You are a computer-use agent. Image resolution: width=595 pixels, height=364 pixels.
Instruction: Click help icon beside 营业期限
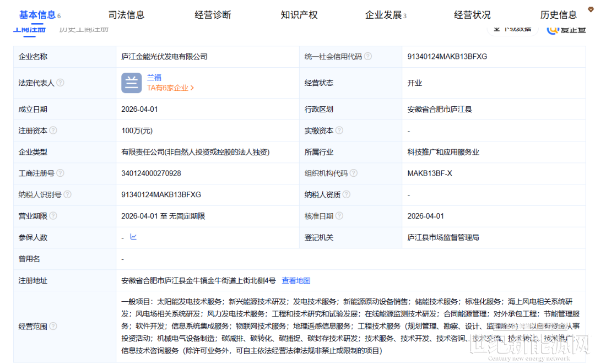[x=53, y=216]
